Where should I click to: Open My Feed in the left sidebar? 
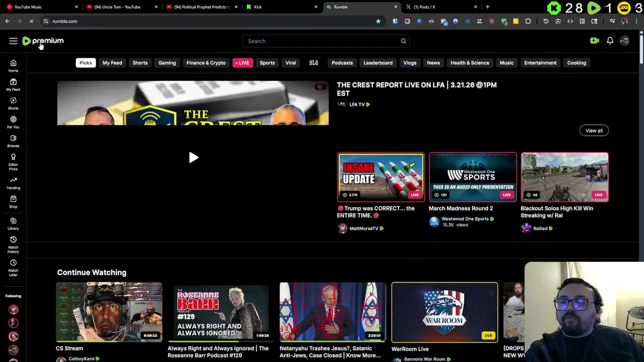[x=13, y=84]
